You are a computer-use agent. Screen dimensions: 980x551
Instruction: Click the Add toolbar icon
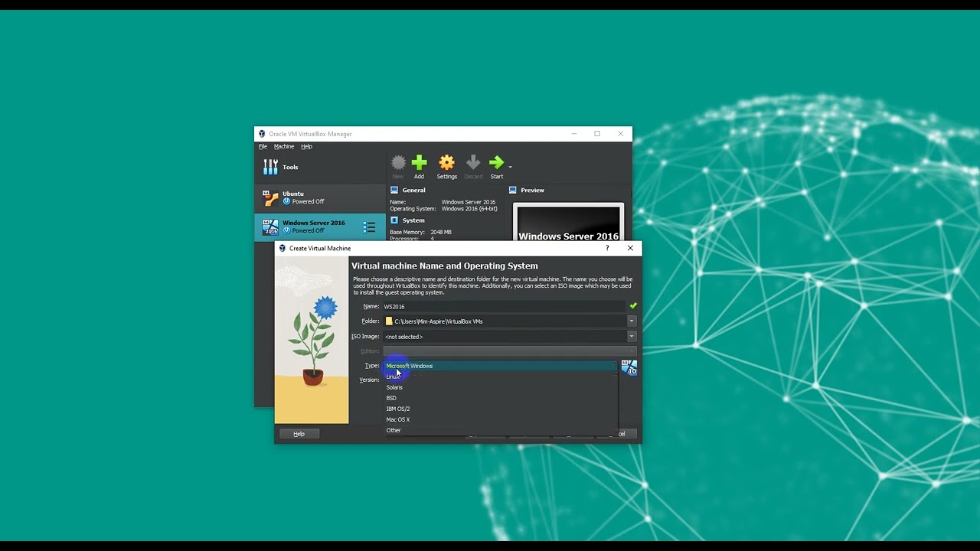pyautogui.click(x=419, y=162)
